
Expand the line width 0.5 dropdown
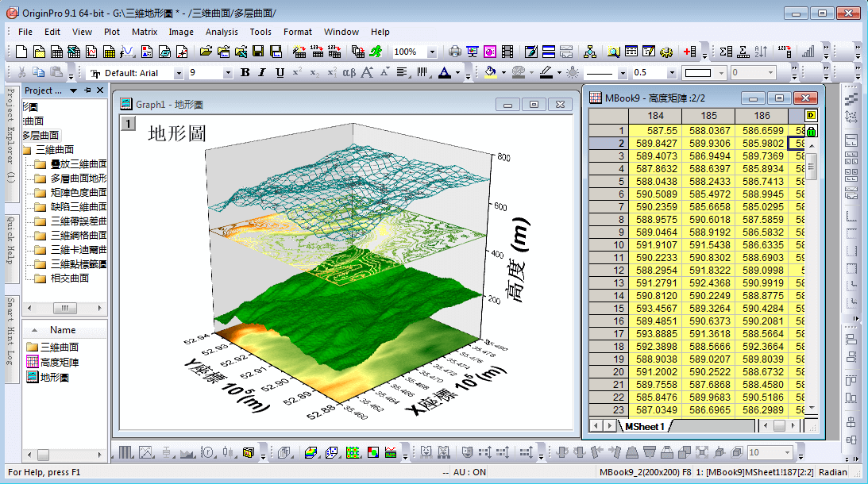[672, 73]
